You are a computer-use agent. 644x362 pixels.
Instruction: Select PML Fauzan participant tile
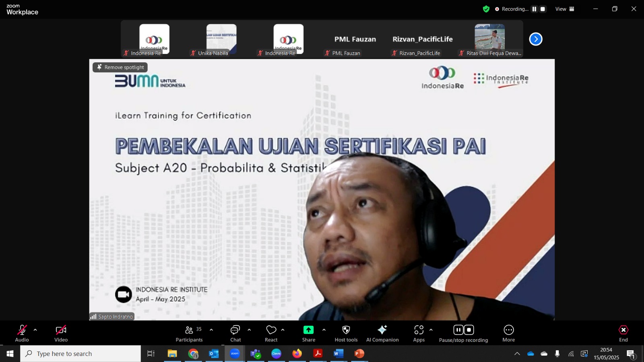coord(355,39)
